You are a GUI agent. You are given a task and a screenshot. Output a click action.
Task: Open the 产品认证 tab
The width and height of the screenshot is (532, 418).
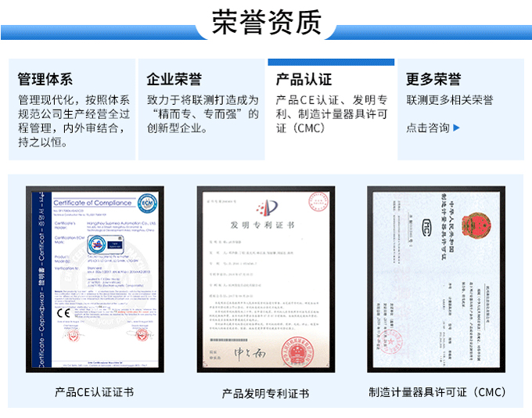(304, 79)
